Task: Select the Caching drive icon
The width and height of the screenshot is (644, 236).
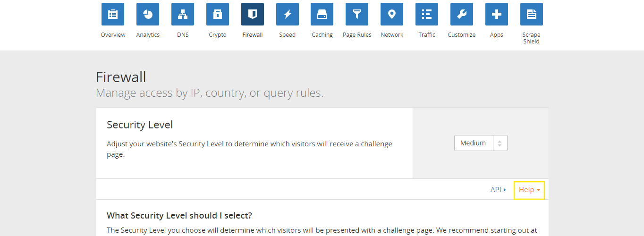Action: point(322,14)
